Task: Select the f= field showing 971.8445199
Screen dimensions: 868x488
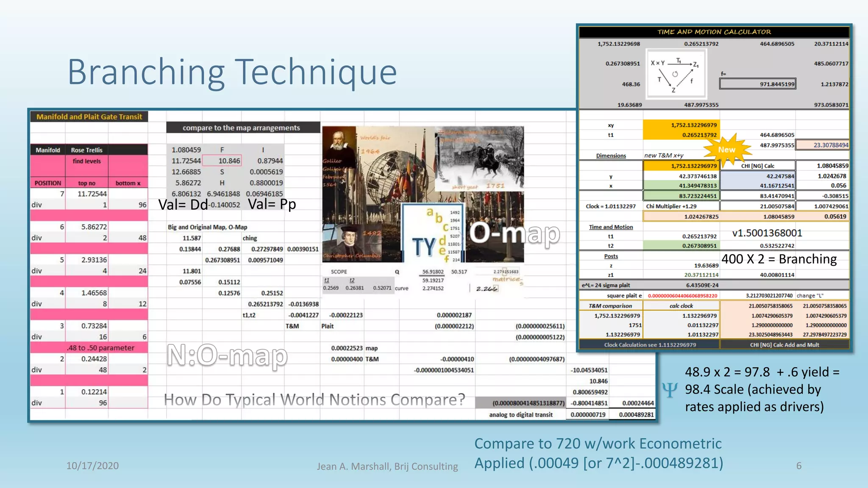Action: [x=757, y=84]
